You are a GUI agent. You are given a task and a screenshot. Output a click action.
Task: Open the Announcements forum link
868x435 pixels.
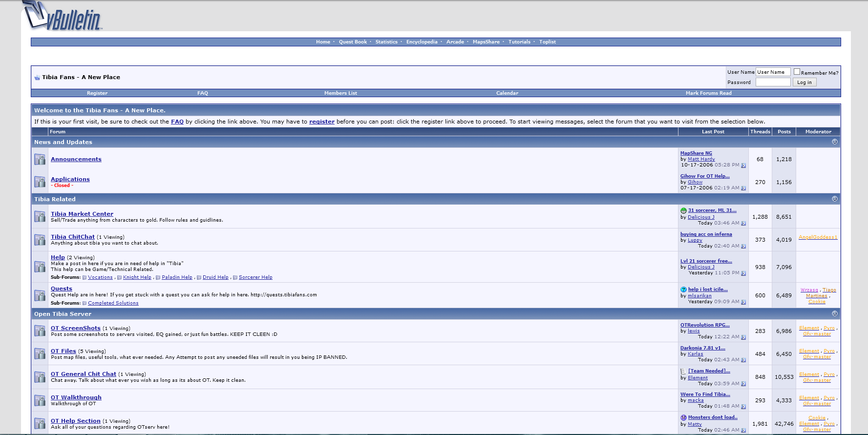click(76, 159)
